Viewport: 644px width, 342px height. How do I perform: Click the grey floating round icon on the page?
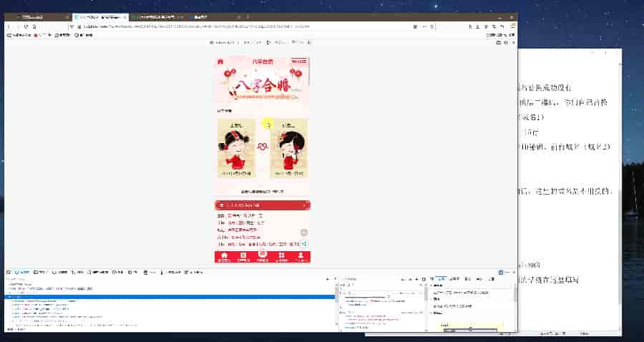click(x=303, y=233)
